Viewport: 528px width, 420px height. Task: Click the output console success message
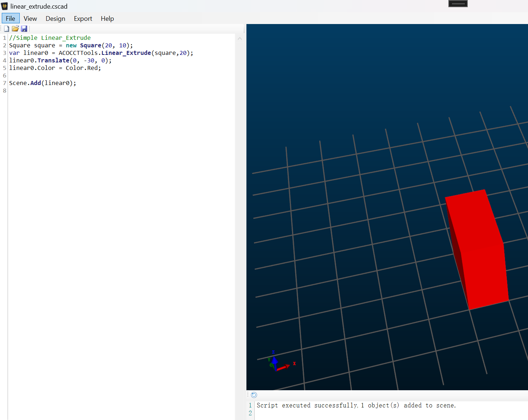pos(356,405)
